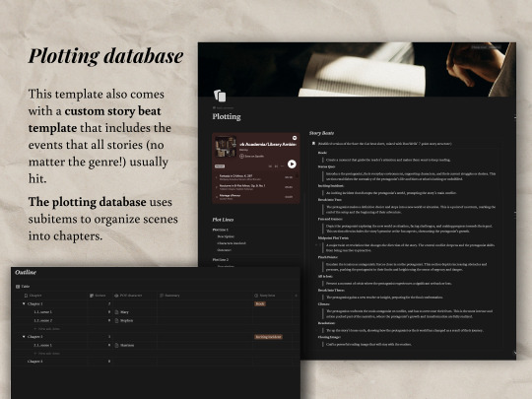
Task: Click the Save on Spotify plus icon
Action: click(241, 156)
